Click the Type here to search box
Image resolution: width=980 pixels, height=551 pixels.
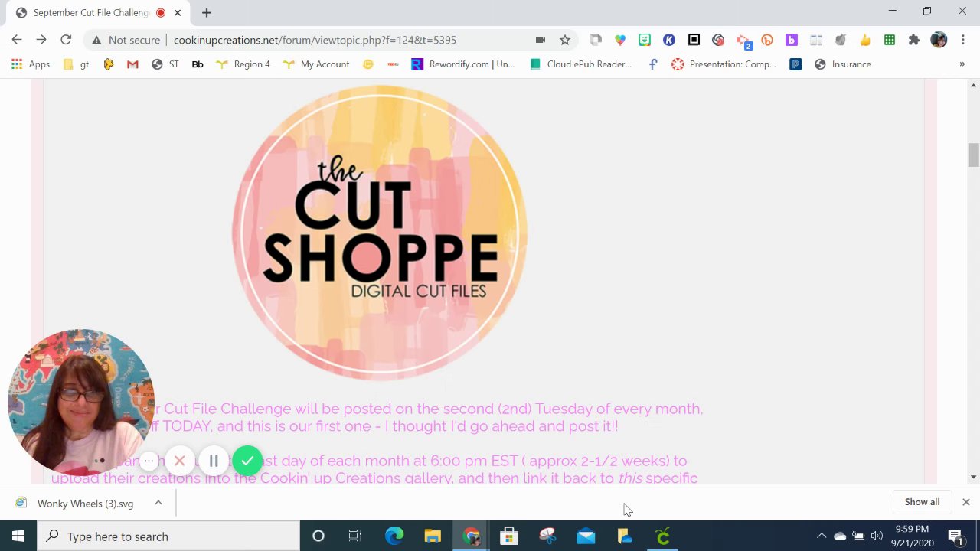pyautogui.click(x=168, y=536)
